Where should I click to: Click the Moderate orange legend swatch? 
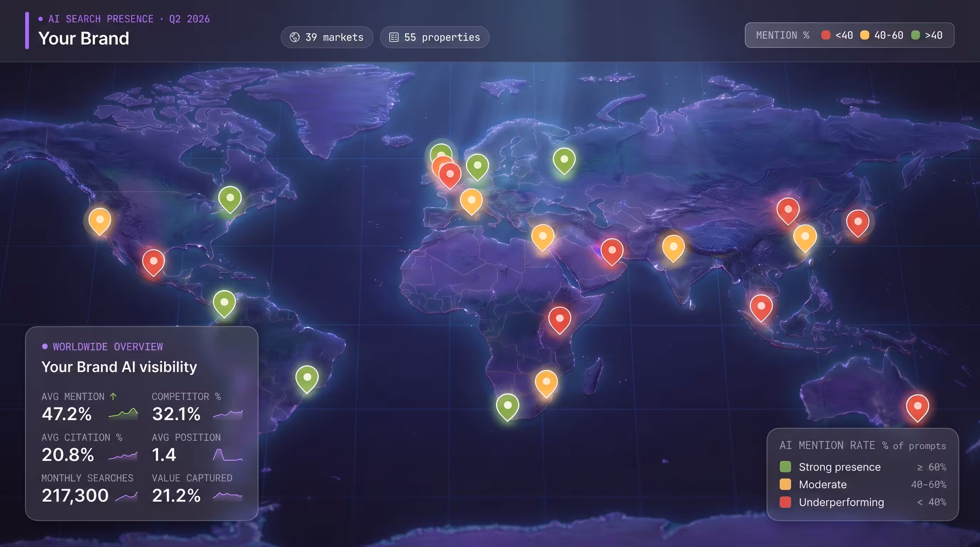click(785, 484)
